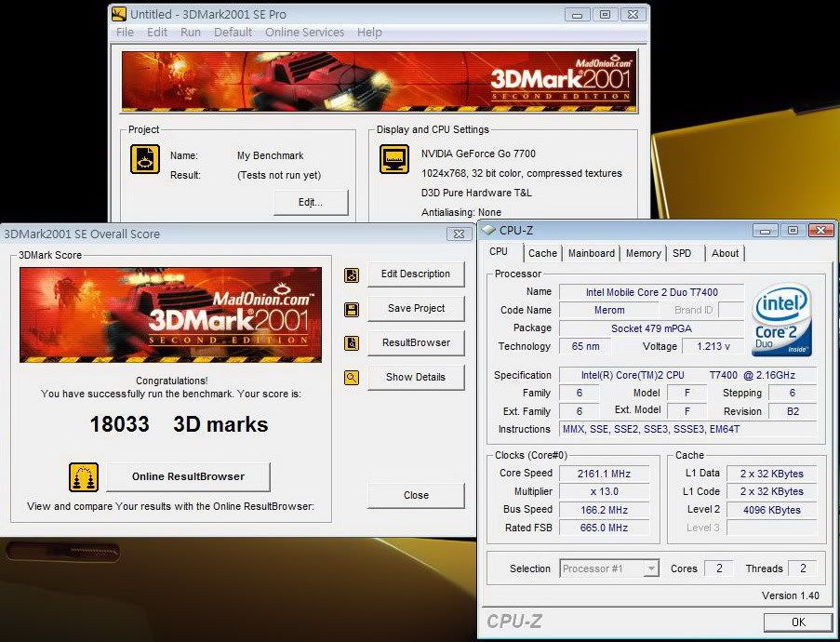Screen dimensions: 840x642
Task: Click the ResultBrowser document icon
Action: click(352, 343)
